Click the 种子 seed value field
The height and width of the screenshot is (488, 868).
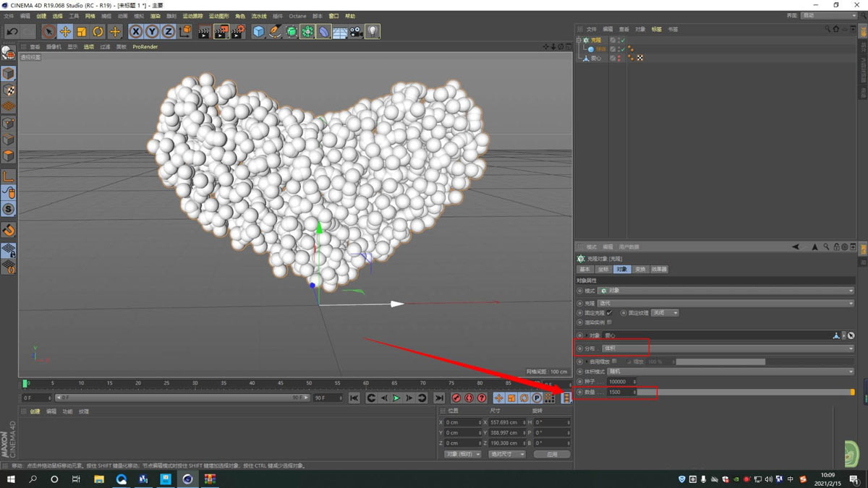(x=620, y=382)
